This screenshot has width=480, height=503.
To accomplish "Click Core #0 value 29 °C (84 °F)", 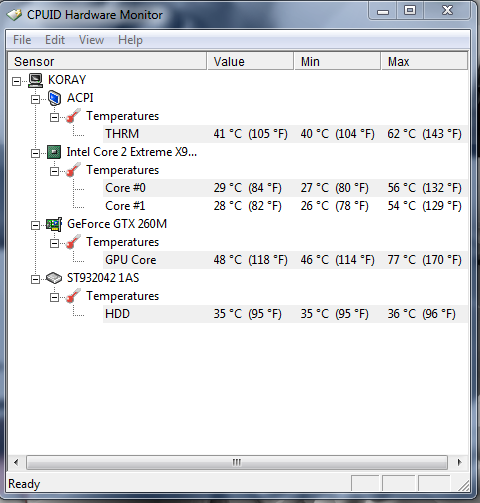I will [247, 188].
